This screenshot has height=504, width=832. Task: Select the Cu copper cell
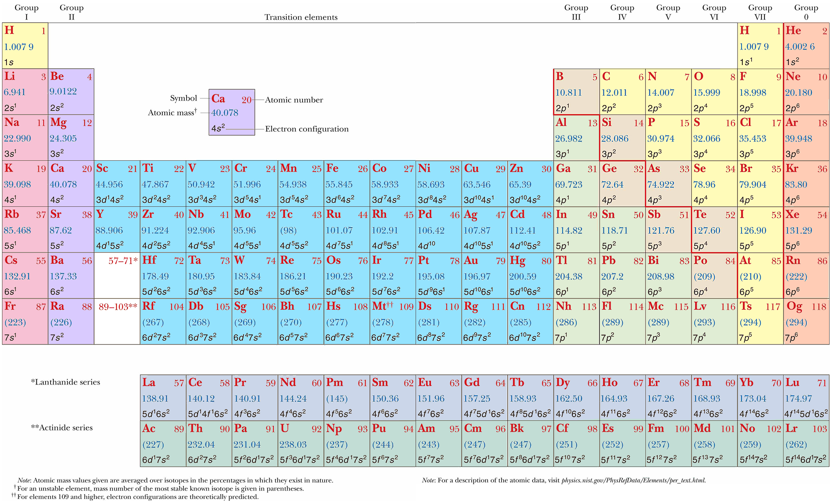point(485,184)
